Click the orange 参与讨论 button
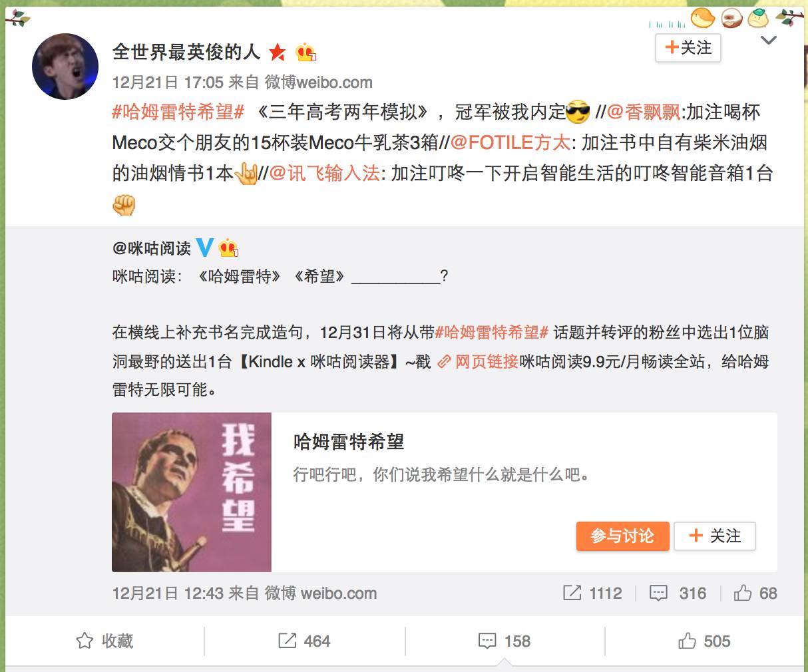 (x=622, y=536)
